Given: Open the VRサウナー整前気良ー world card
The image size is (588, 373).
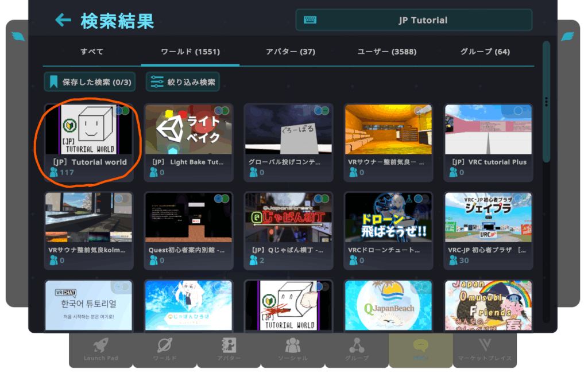Looking at the screenshot, I should point(388,142).
